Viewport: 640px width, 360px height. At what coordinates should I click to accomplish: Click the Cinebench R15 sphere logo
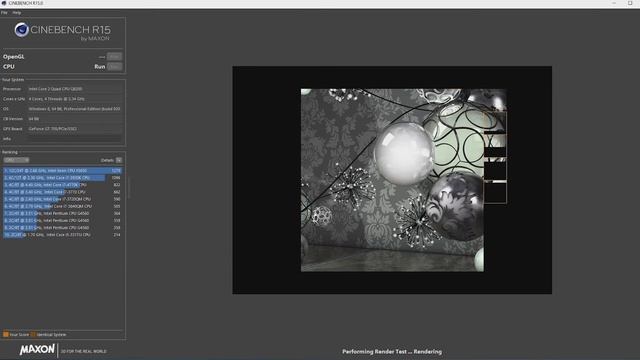[x=21, y=30]
